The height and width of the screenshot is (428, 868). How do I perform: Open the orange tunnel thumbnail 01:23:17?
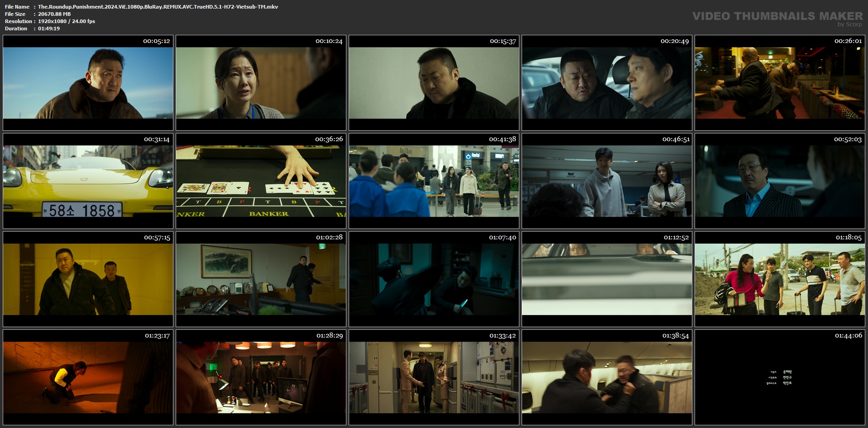click(88, 377)
